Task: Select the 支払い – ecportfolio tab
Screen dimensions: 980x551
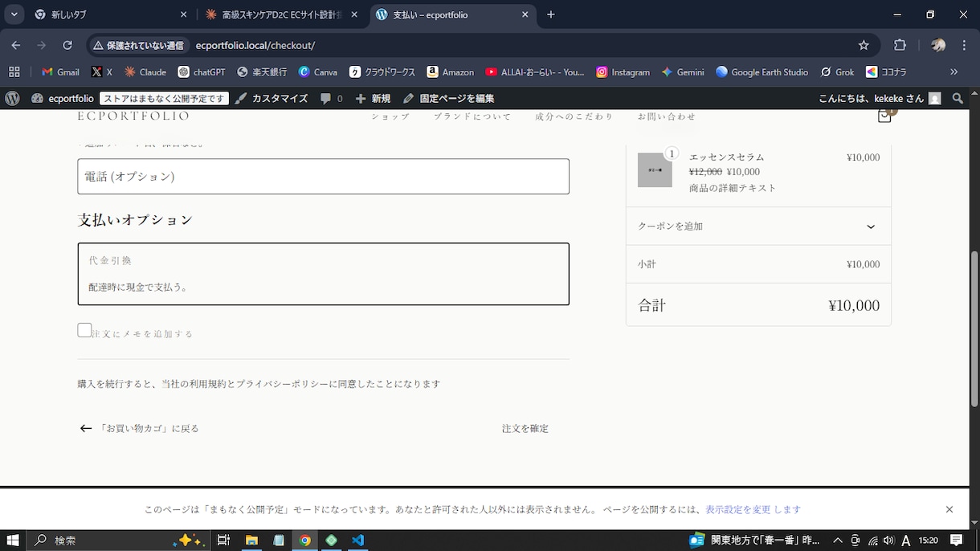Action: pyautogui.click(x=453, y=14)
